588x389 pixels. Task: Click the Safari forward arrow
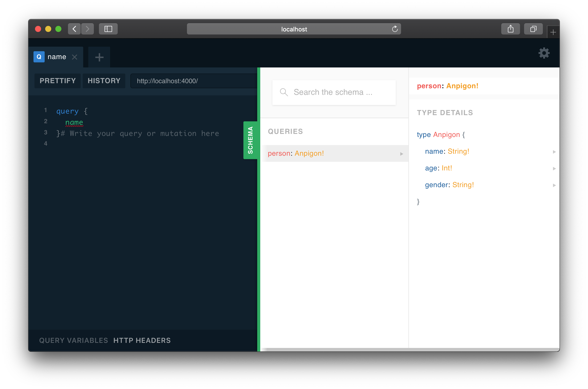[88, 29]
